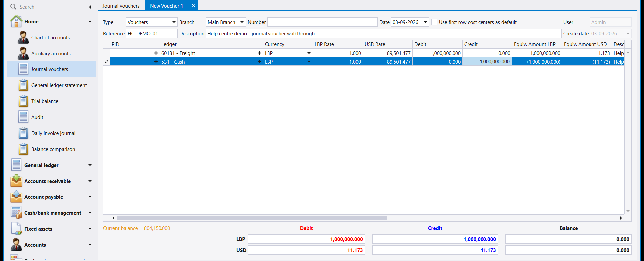Screen dimensions: 644x261
Task: Click plus button beside 60181 - Freight ledger
Action: coord(259,53)
